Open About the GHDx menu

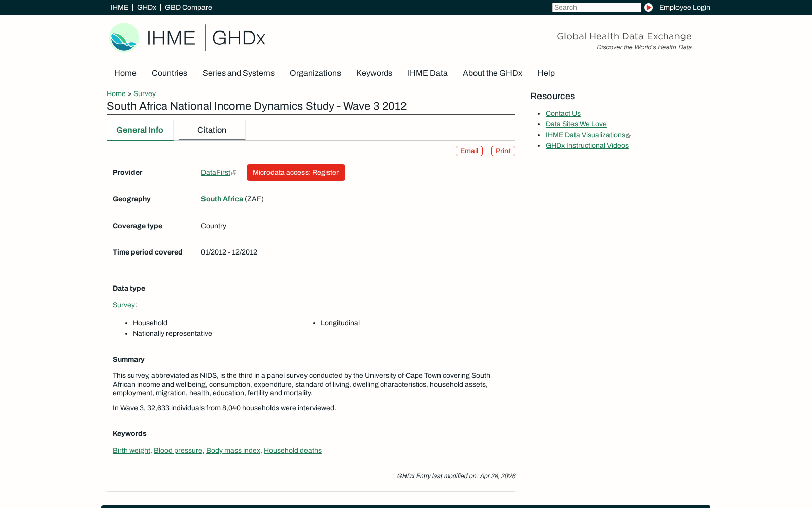coord(492,73)
